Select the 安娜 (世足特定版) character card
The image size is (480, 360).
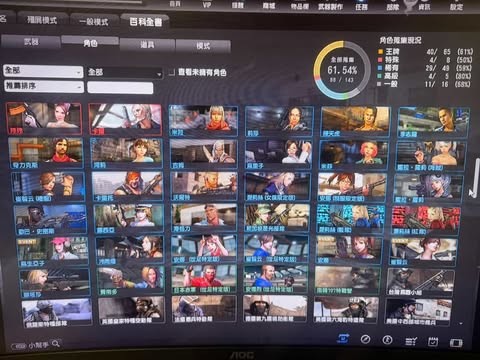[204, 248]
